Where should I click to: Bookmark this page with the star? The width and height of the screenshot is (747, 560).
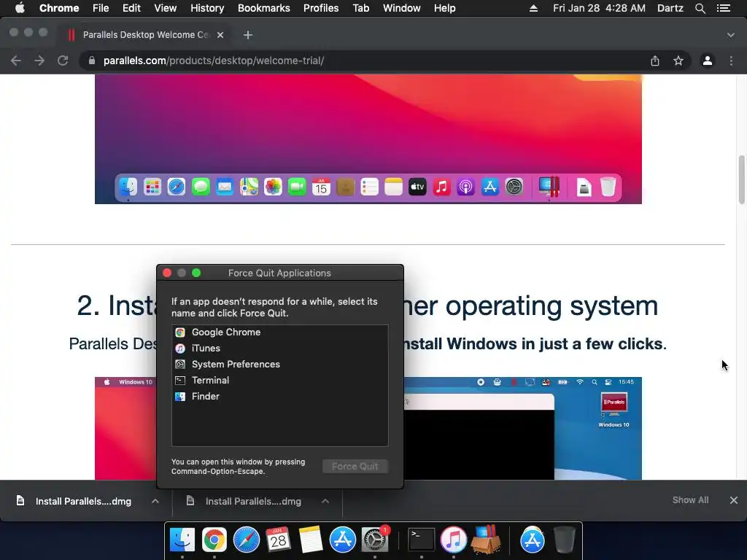pos(678,61)
